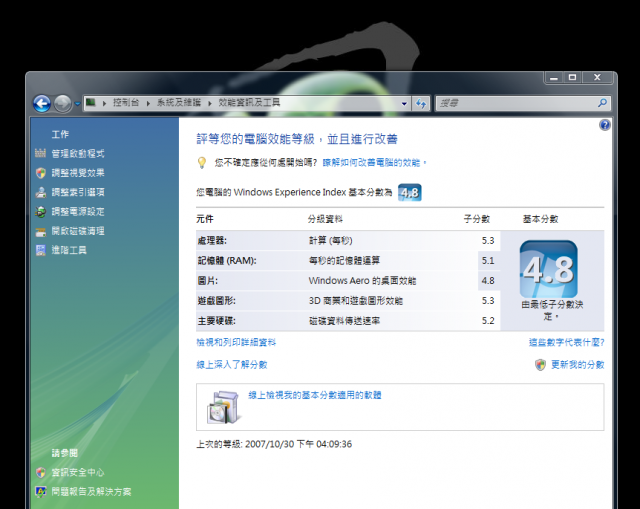Select the 控制台 breadcrumb segment
This screenshot has width=640, height=509.
pos(126,103)
